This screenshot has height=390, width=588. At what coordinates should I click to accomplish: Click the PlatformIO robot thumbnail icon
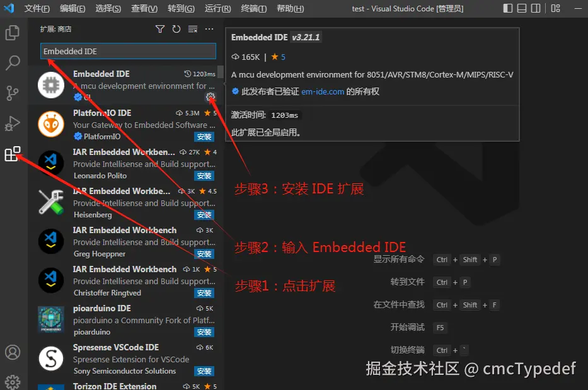pyautogui.click(x=50, y=124)
